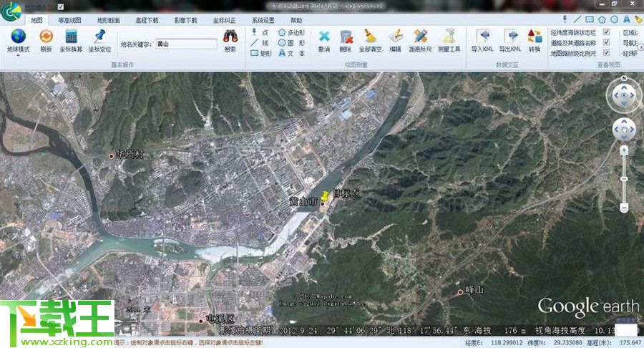Click the map zoom-out minus button
644x348 pixels.
point(624,208)
